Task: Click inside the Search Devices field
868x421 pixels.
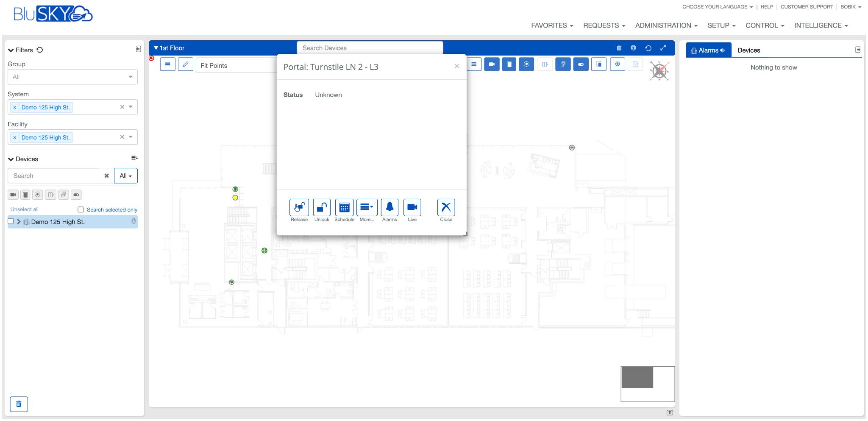Action: pyautogui.click(x=369, y=47)
